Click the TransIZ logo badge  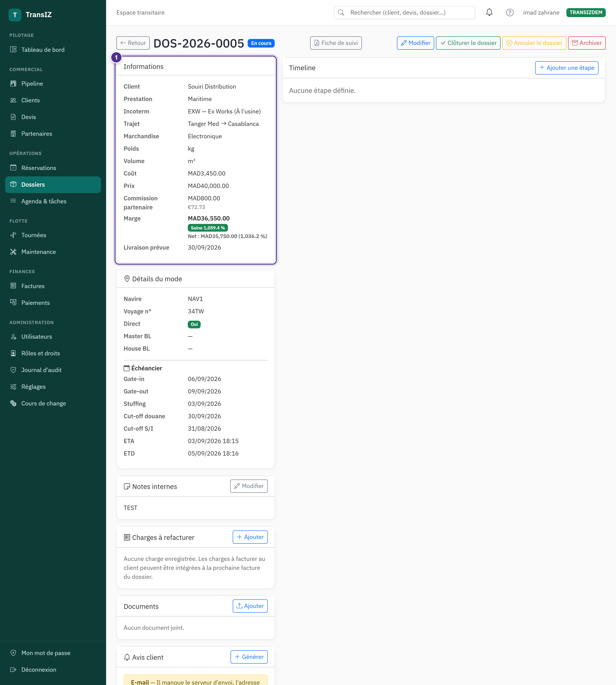tap(15, 15)
